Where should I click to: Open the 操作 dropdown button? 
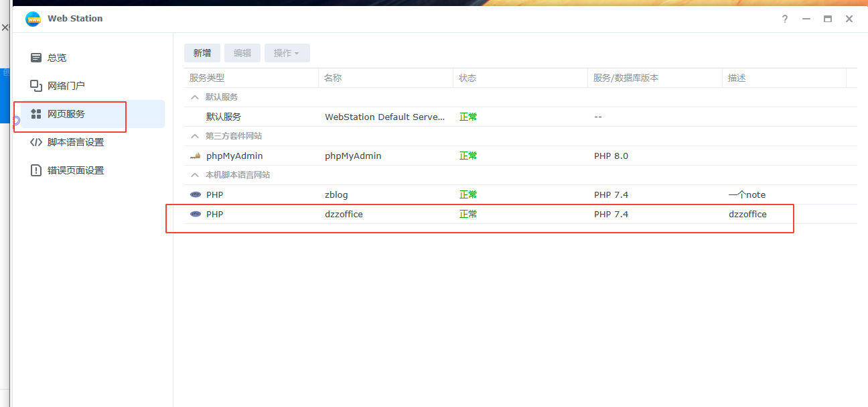287,53
